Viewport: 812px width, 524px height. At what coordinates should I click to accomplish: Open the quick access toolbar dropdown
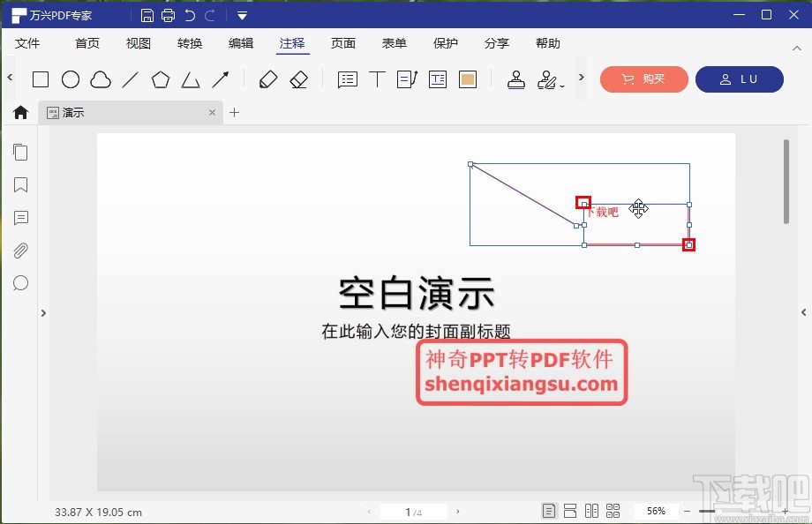(x=241, y=14)
